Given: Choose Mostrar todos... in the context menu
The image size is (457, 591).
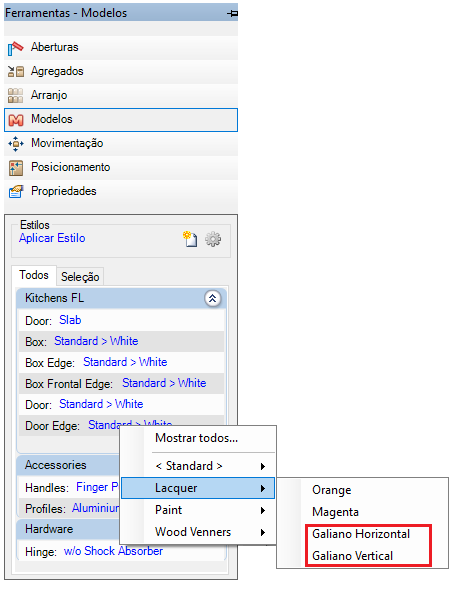Looking at the screenshot, I should (196, 438).
